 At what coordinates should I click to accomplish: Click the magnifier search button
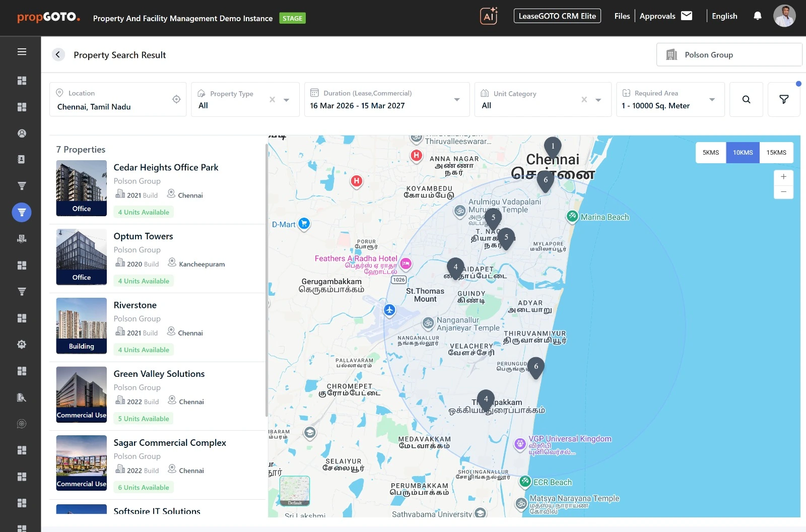coord(746,100)
